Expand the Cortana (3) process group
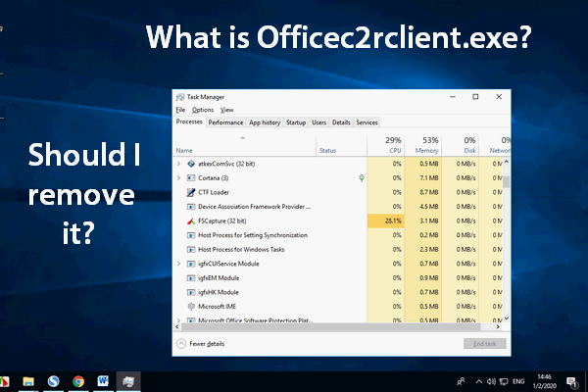The height and width of the screenshot is (392, 588). click(179, 177)
